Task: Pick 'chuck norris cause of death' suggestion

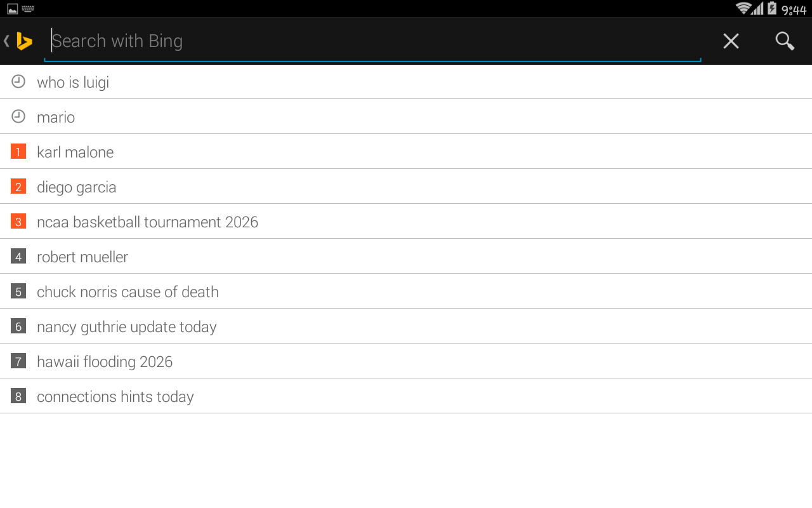Action: point(128,292)
